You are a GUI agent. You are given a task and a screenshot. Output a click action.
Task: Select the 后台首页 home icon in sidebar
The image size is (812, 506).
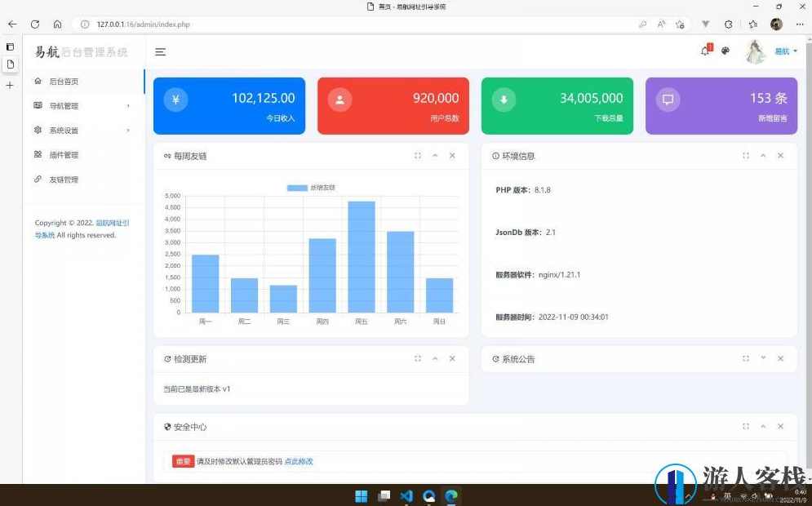pos(38,81)
